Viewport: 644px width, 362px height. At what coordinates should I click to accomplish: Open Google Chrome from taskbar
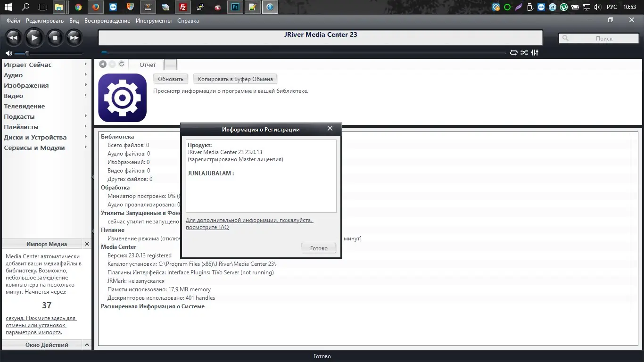(78, 7)
